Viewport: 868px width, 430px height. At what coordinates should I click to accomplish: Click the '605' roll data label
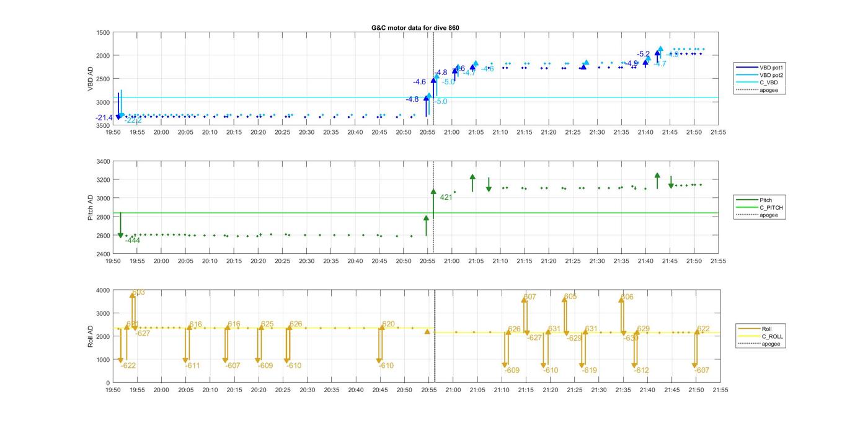coord(570,297)
